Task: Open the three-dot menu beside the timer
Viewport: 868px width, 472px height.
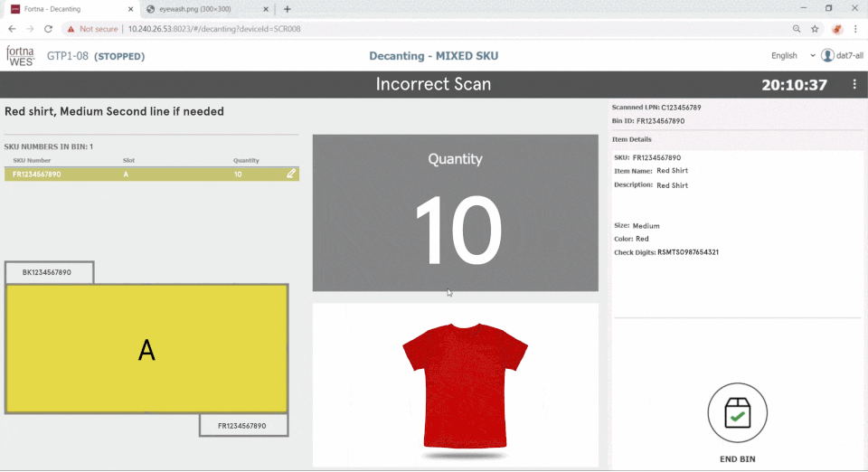Action: [x=854, y=85]
